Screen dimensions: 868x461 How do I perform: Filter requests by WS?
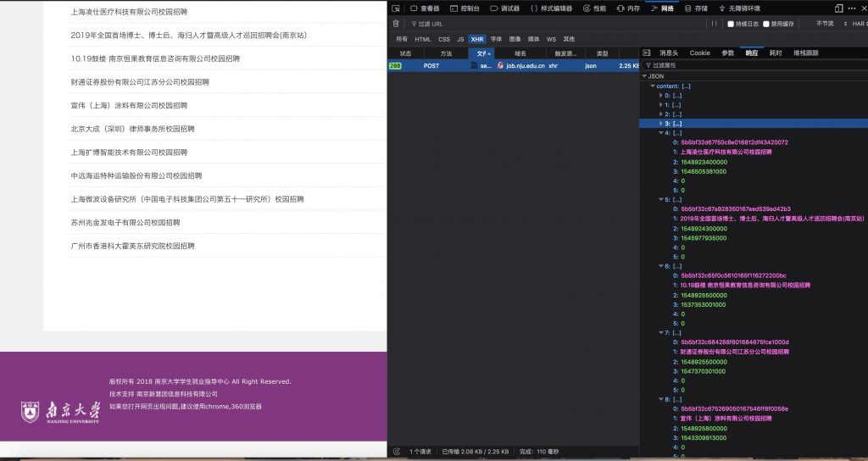click(x=551, y=39)
